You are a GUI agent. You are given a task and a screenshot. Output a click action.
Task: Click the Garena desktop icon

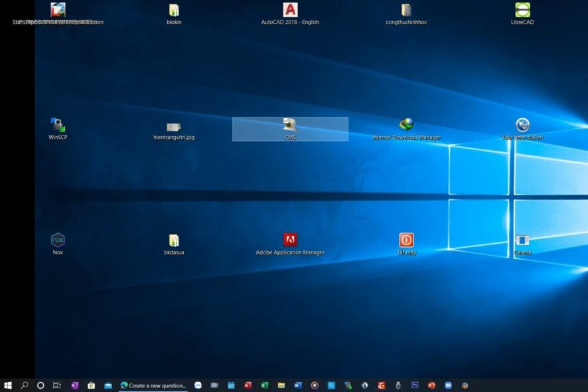point(522,240)
